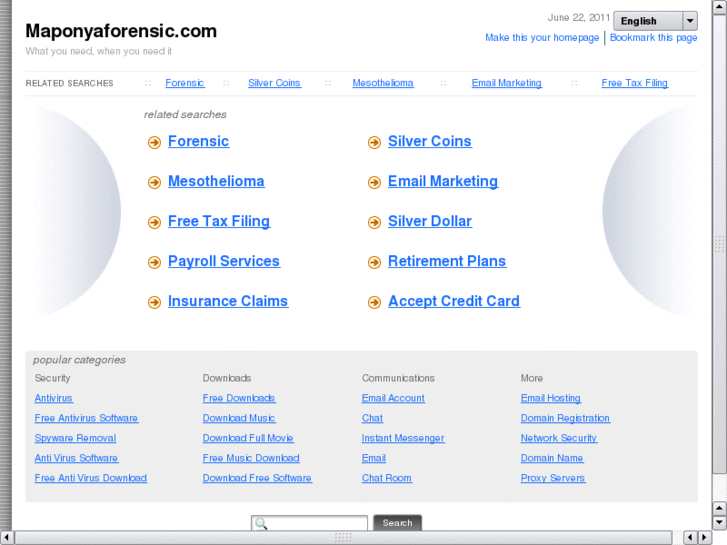Open Instant Messenger link
The image size is (727, 545).
(403, 438)
